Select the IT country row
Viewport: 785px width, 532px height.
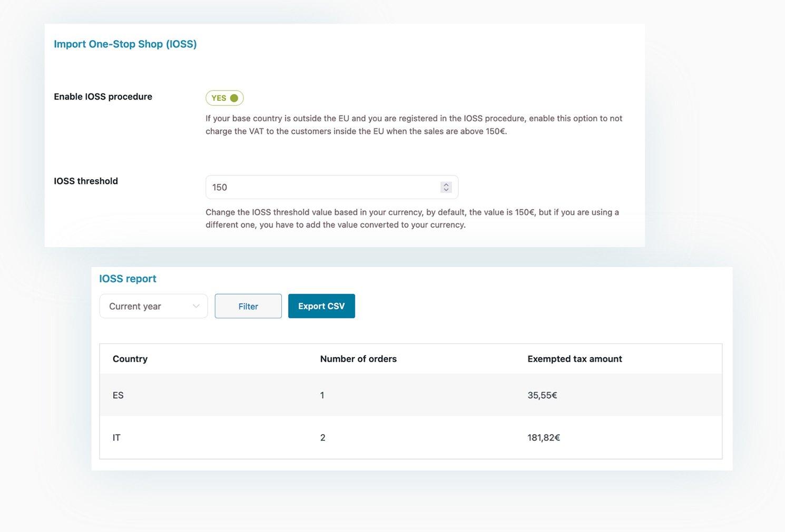[x=411, y=437]
